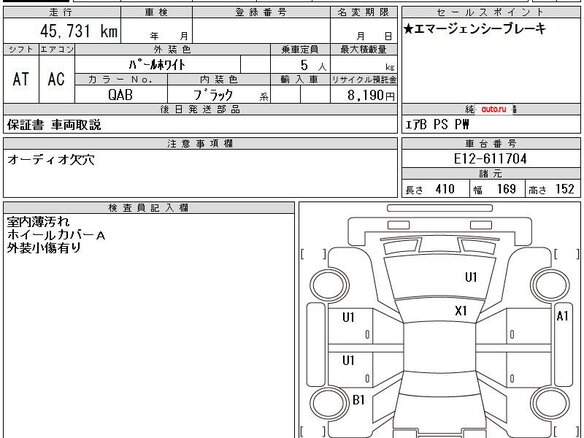Click the recycle deposit 8,190円

coord(371,95)
